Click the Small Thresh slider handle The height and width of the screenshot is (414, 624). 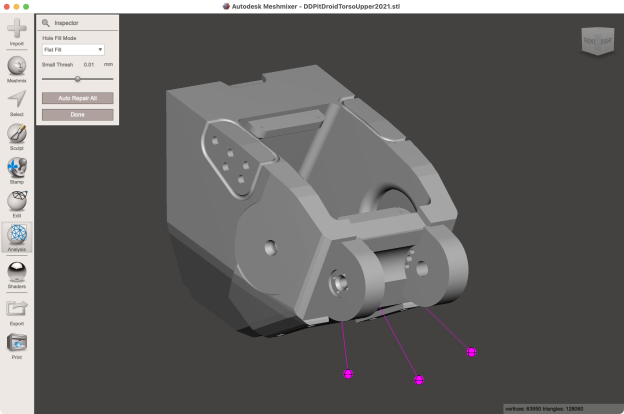[78, 79]
